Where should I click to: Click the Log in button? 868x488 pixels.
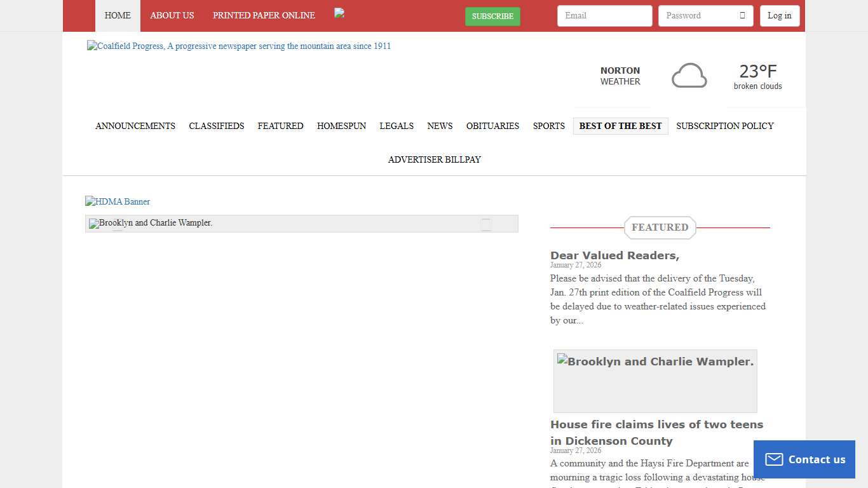point(780,15)
